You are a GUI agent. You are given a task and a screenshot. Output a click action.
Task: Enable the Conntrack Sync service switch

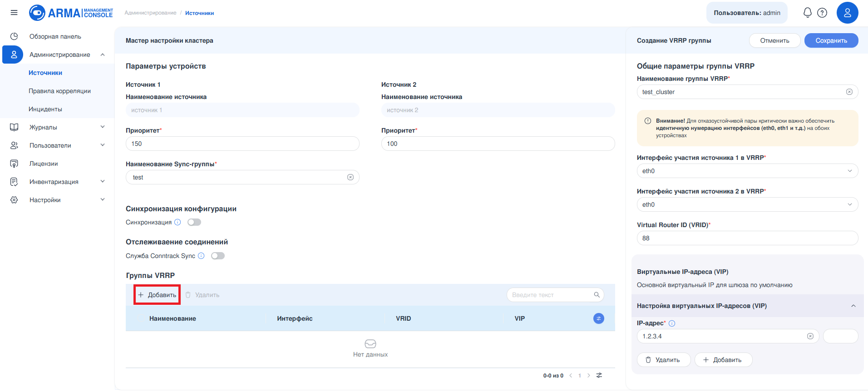pos(218,256)
